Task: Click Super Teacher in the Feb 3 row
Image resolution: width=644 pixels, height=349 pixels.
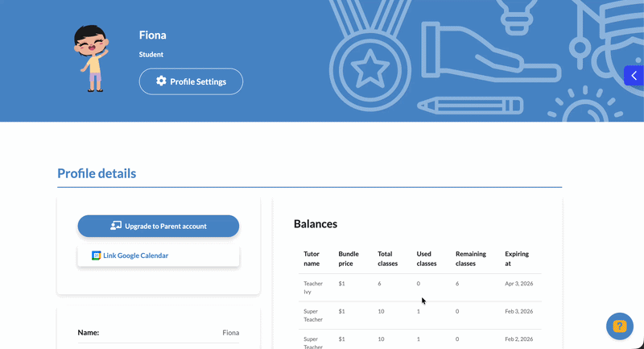Action: click(313, 315)
